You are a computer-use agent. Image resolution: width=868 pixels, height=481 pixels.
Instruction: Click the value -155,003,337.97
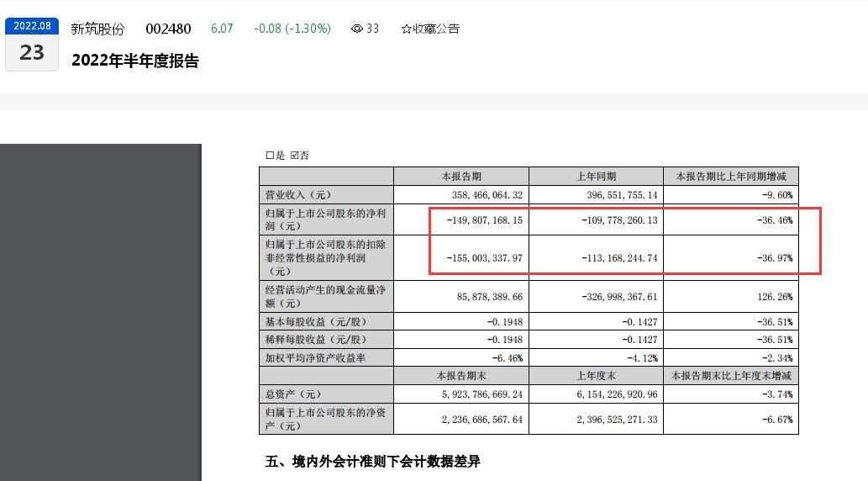click(484, 257)
